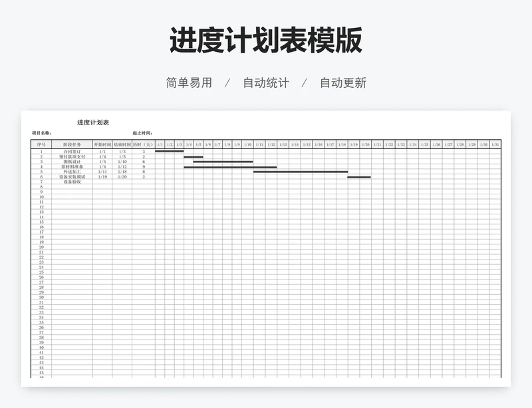
Task: Click the end time 1/18 for 外送加工
Action: (x=122, y=172)
